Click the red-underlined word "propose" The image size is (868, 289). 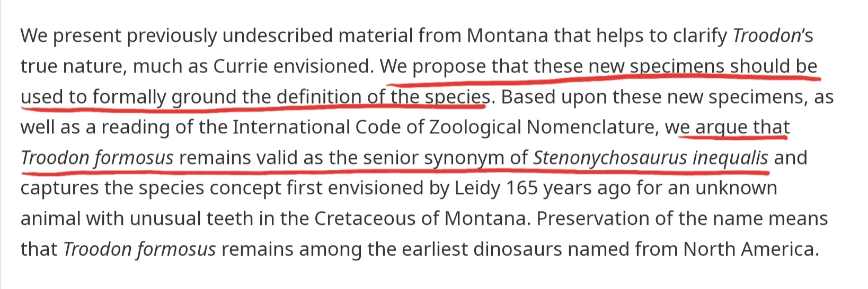[x=449, y=67]
